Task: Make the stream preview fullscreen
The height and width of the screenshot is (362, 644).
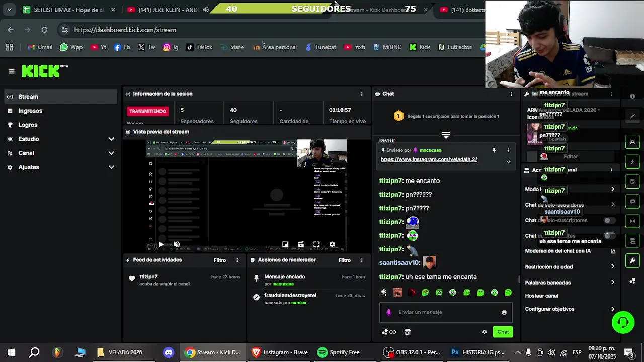Action: [x=316, y=244]
